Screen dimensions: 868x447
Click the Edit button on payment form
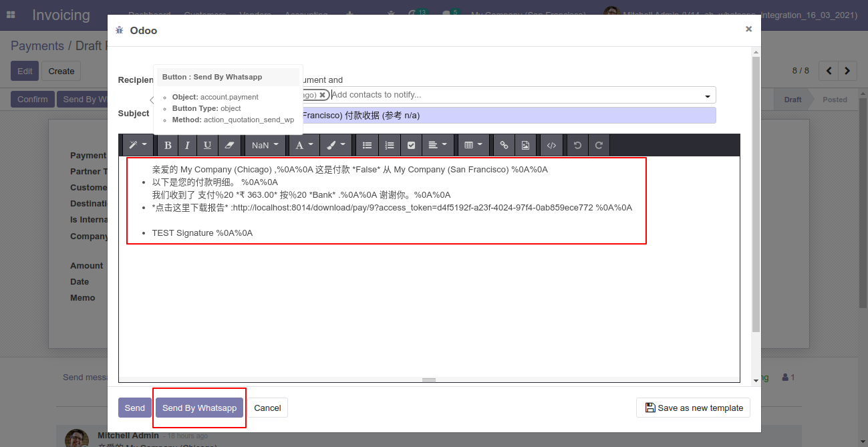point(25,71)
